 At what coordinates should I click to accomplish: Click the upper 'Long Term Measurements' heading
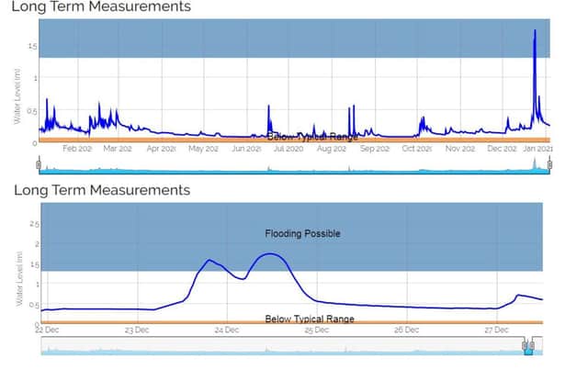(101, 6)
